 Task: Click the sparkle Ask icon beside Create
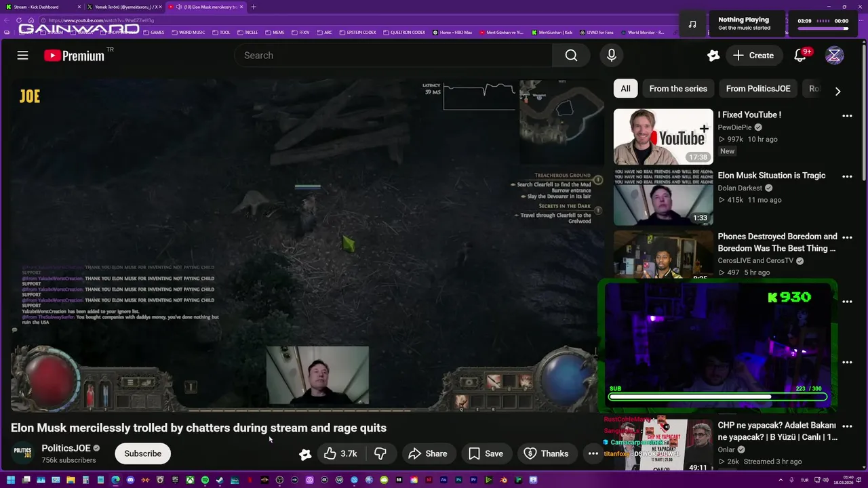tap(713, 56)
